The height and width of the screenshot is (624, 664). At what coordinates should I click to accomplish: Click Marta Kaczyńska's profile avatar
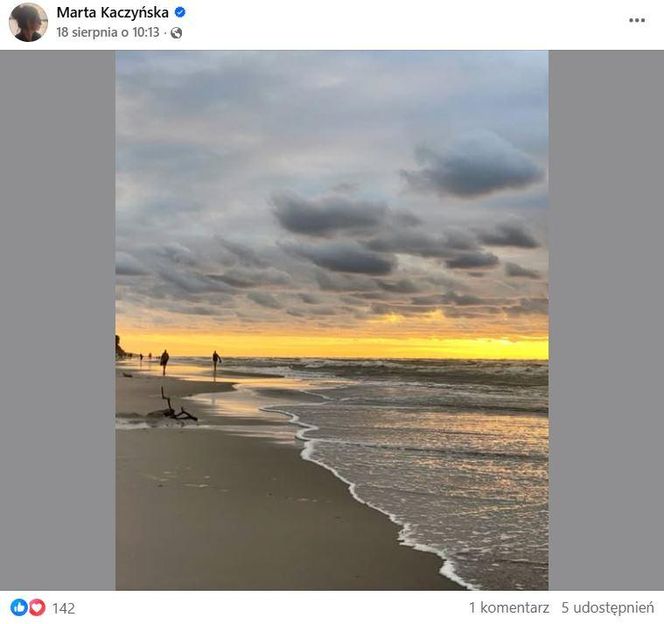point(28,22)
